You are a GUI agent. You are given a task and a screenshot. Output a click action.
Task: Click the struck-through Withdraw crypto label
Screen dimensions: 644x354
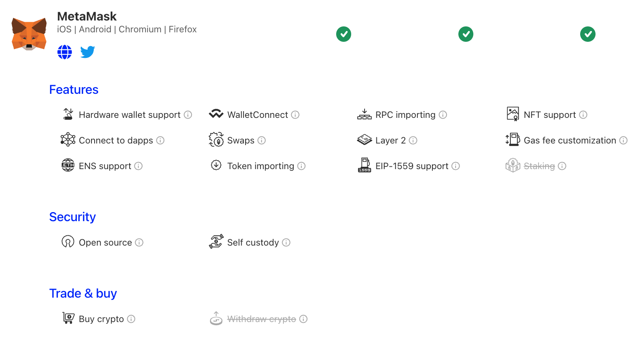point(262,319)
